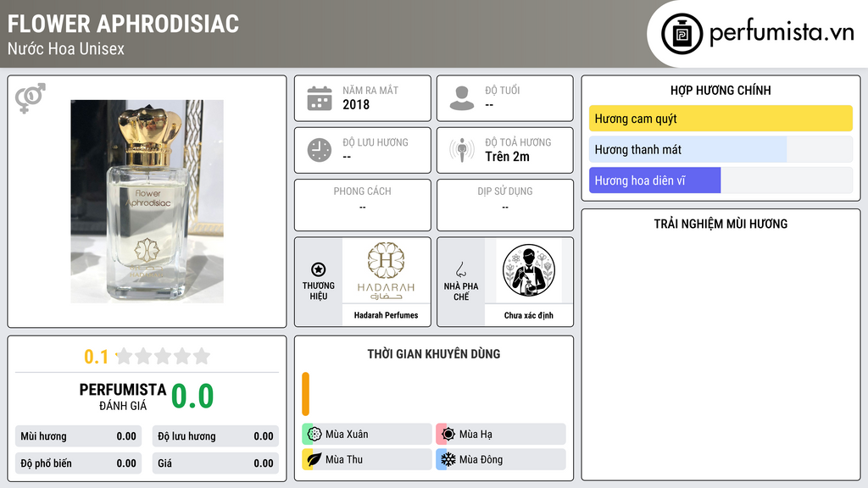Open the Flower Aphrodisiac bottle photo

point(147,202)
